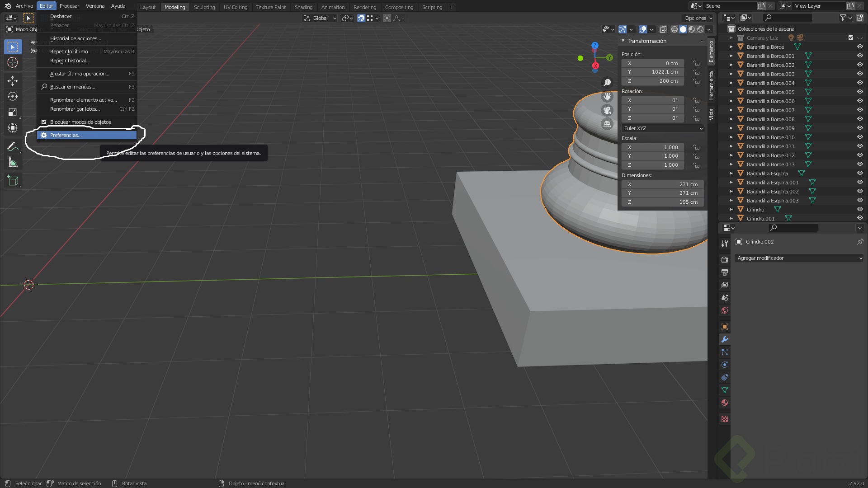
Task: Click Historial de acciones menu entry
Action: point(75,38)
